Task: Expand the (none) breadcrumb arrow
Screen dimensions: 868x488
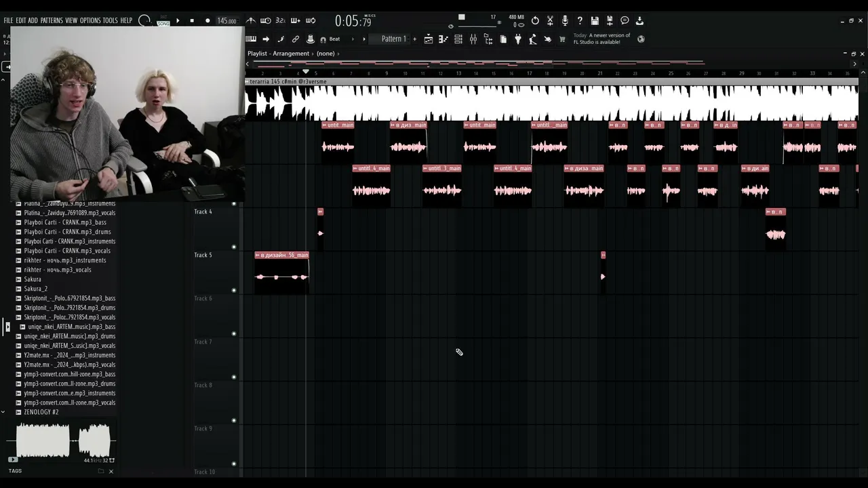Action: 338,54
